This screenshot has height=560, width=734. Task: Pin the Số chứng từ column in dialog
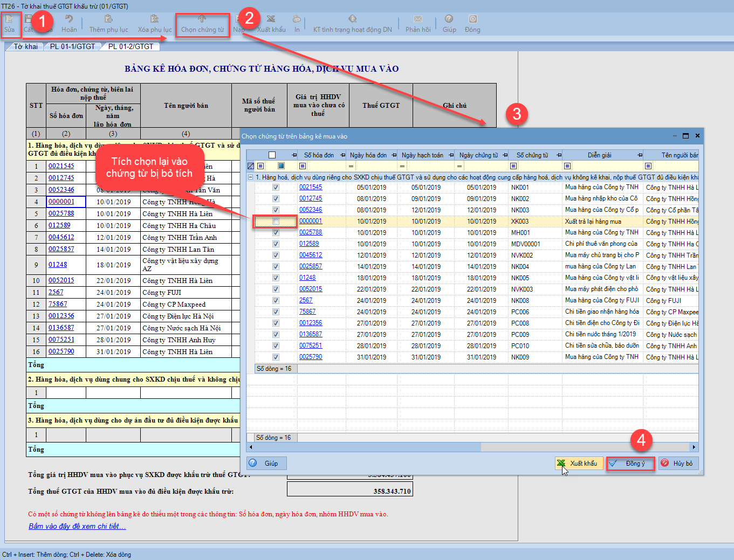(559, 155)
